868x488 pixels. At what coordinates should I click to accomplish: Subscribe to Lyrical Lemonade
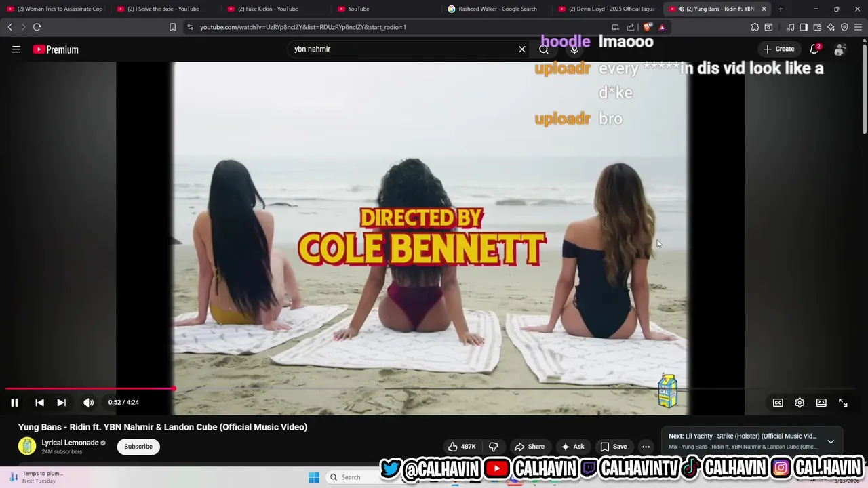point(138,447)
